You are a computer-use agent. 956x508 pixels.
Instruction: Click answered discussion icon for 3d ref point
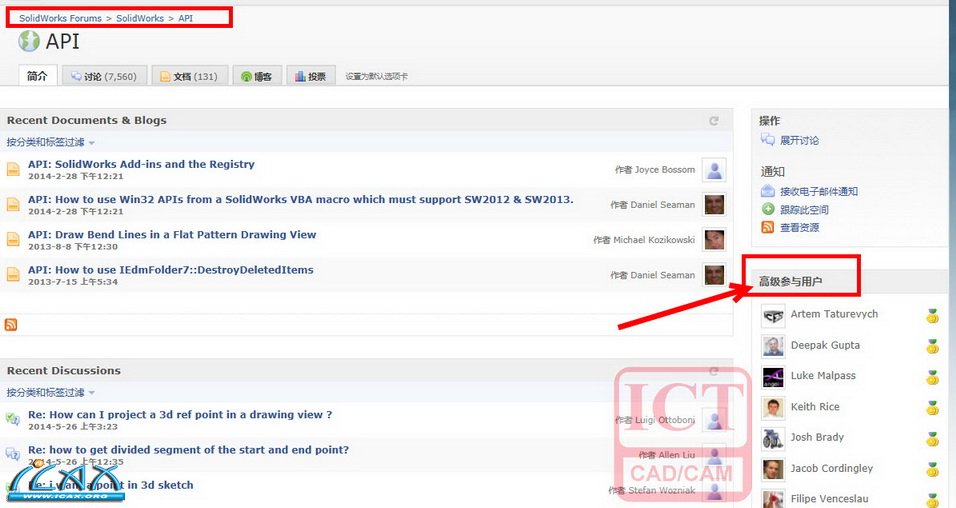coord(13,418)
